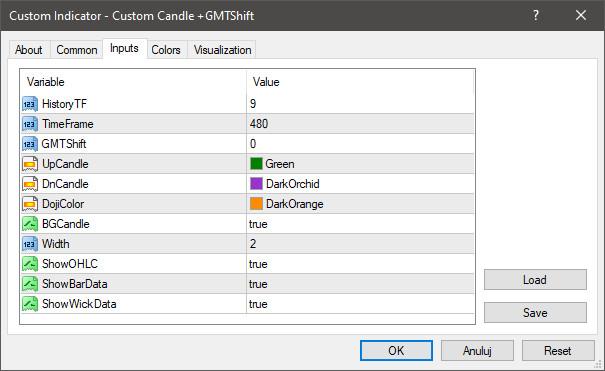The height and width of the screenshot is (371, 605).
Task: Select the TimeFrame value 480
Action: (259, 124)
